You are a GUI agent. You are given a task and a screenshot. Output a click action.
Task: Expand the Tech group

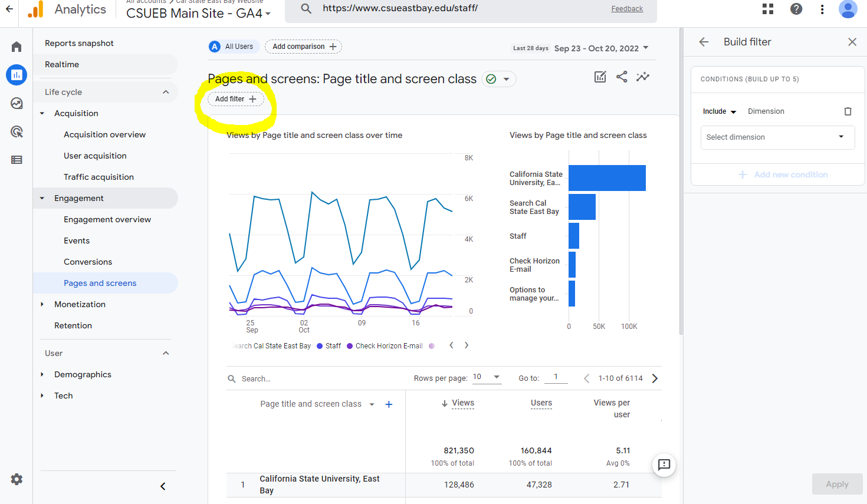click(x=42, y=396)
